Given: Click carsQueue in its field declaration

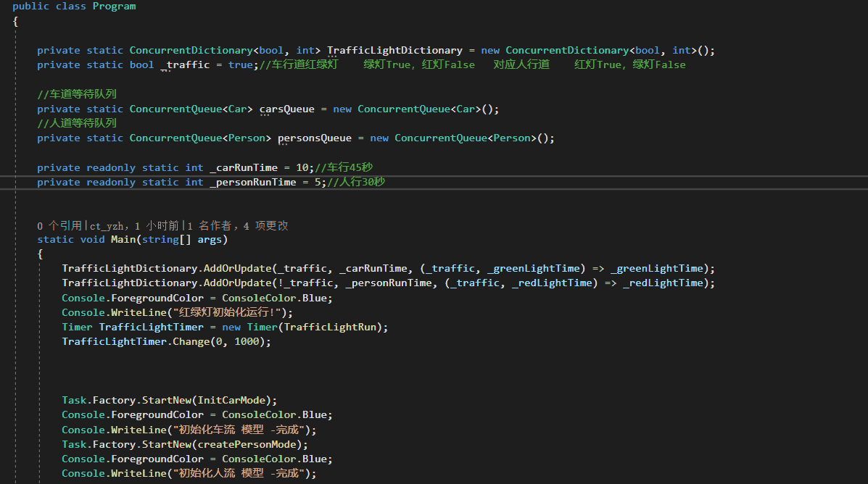Looking at the screenshot, I should (x=287, y=109).
